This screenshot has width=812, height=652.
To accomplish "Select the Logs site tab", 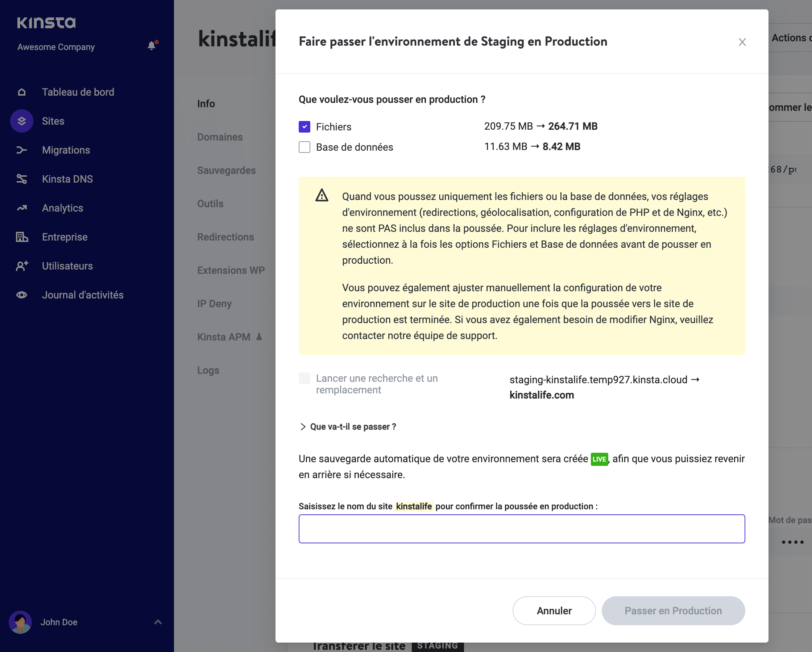I will (208, 370).
